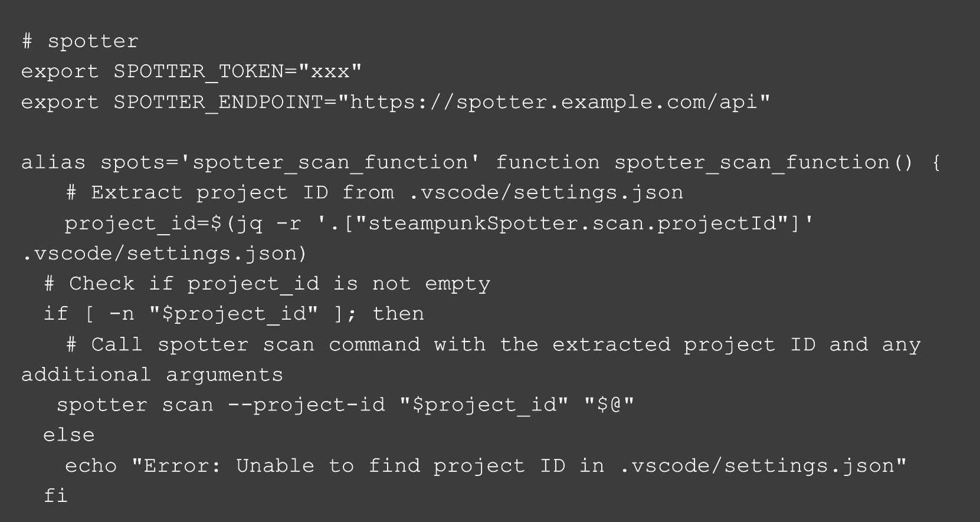Screen dimensions: 980x522
Task: Click the spotter.example.com URL string
Action: [555, 103]
